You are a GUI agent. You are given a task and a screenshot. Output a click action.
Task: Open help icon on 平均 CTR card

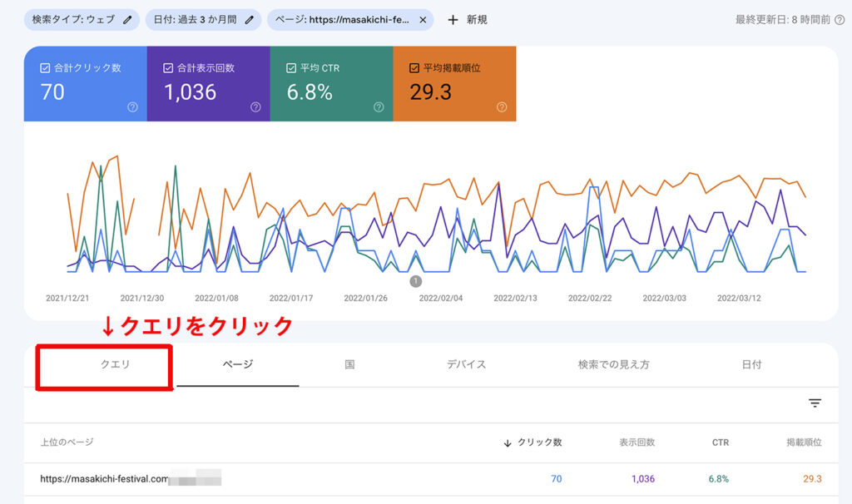[379, 107]
